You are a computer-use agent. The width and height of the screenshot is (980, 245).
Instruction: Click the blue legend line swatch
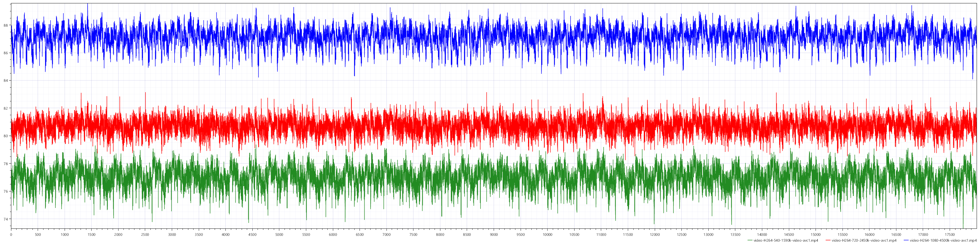(906, 240)
